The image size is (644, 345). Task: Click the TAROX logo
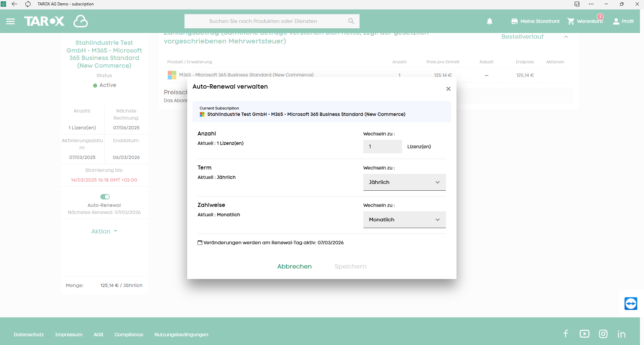pos(44,21)
